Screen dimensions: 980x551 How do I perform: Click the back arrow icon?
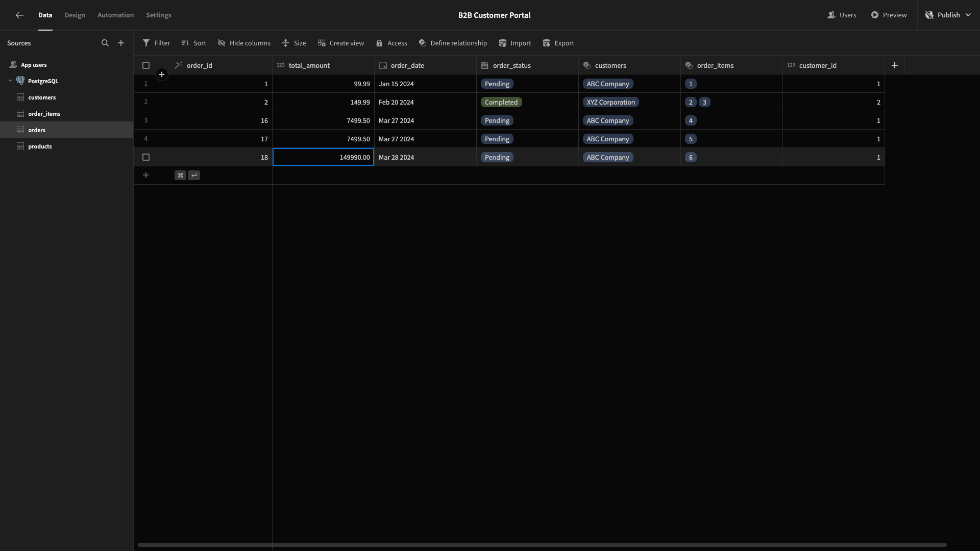(x=19, y=15)
